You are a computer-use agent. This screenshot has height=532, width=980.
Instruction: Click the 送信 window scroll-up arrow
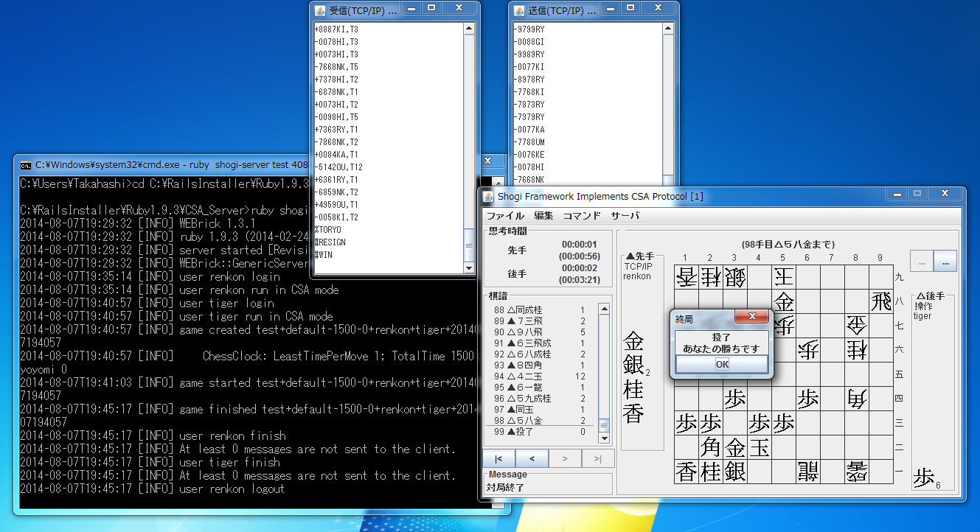coord(669,28)
